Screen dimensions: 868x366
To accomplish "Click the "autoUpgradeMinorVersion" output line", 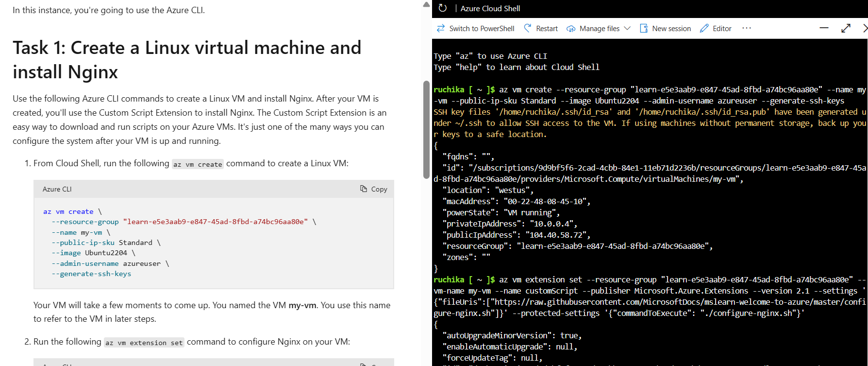I will (512, 335).
